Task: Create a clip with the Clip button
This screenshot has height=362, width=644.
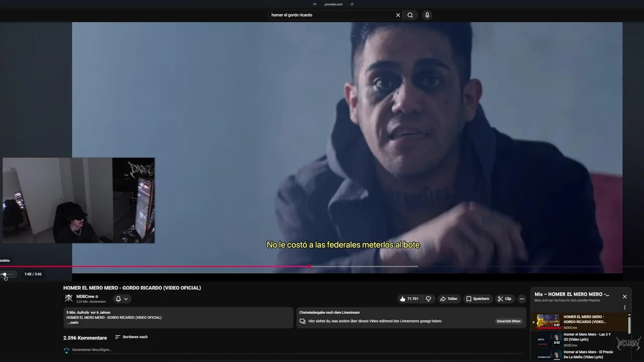Action: pos(505,299)
